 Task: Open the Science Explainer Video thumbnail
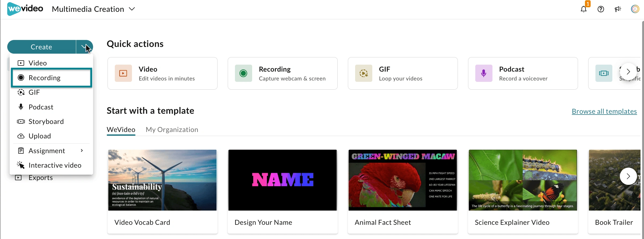pyautogui.click(x=523, y=180)
